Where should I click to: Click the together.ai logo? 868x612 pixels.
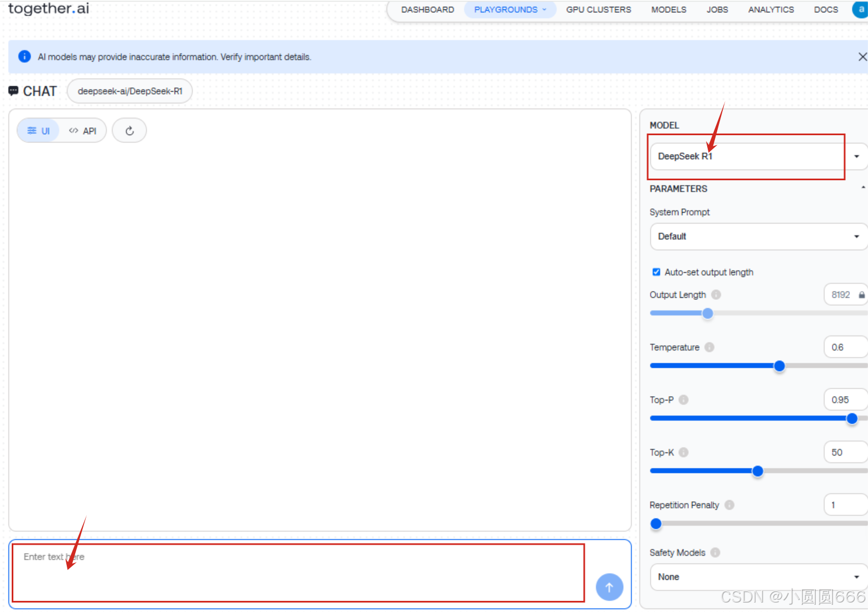click(48, 8)
